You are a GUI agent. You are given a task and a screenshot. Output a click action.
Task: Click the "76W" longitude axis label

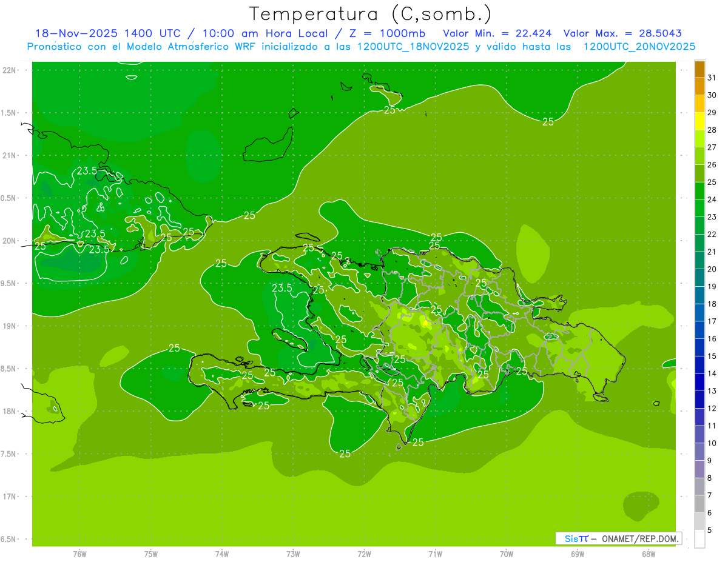79,554
